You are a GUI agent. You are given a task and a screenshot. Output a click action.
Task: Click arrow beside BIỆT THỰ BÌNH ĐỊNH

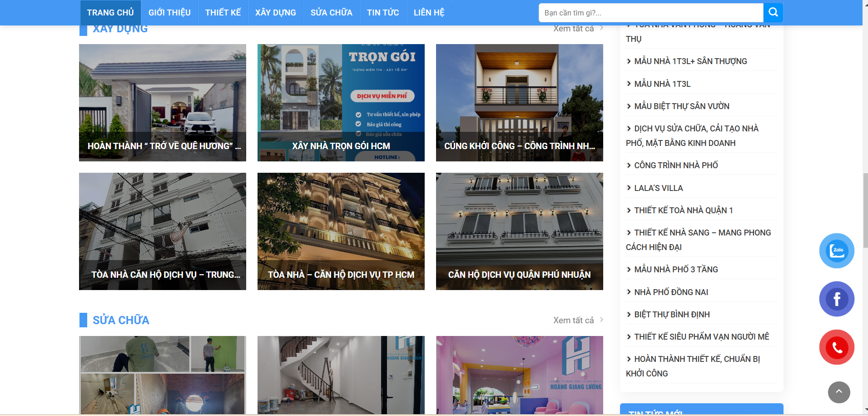629,314
